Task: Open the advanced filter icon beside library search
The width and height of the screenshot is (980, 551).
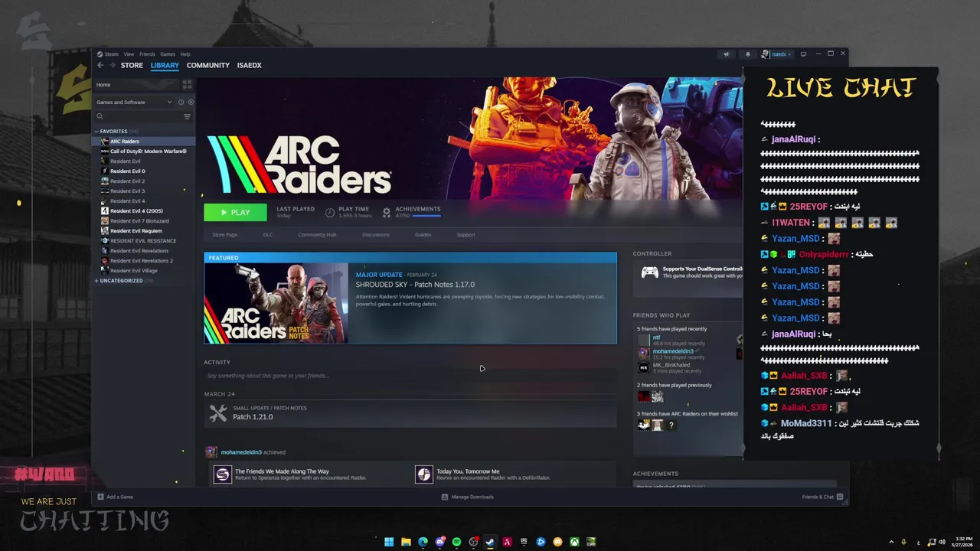Action: [187, 116]
